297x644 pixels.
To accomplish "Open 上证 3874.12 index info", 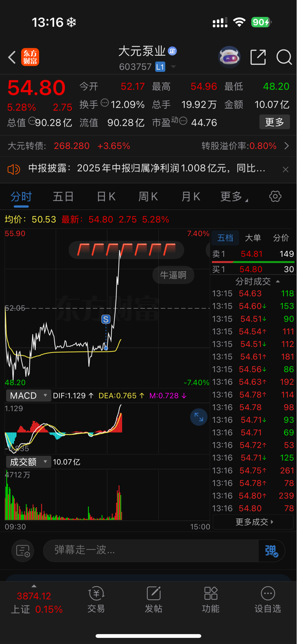I will 37,602.
